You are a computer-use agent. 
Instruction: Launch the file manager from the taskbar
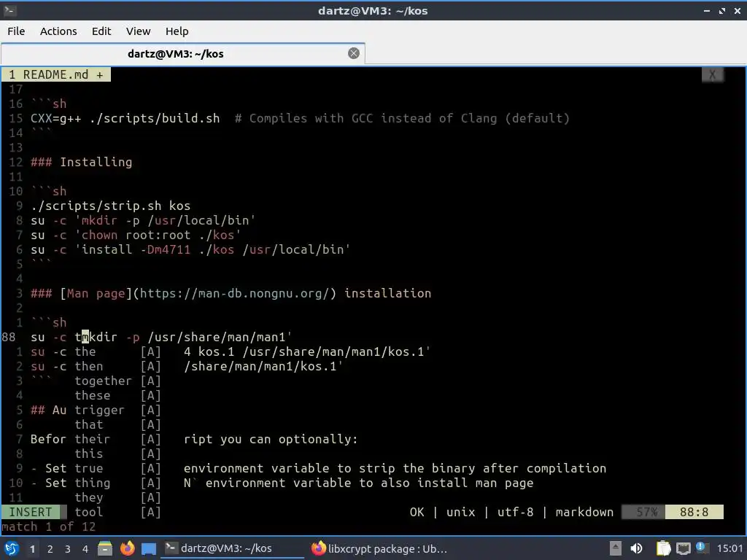(105, 548)
